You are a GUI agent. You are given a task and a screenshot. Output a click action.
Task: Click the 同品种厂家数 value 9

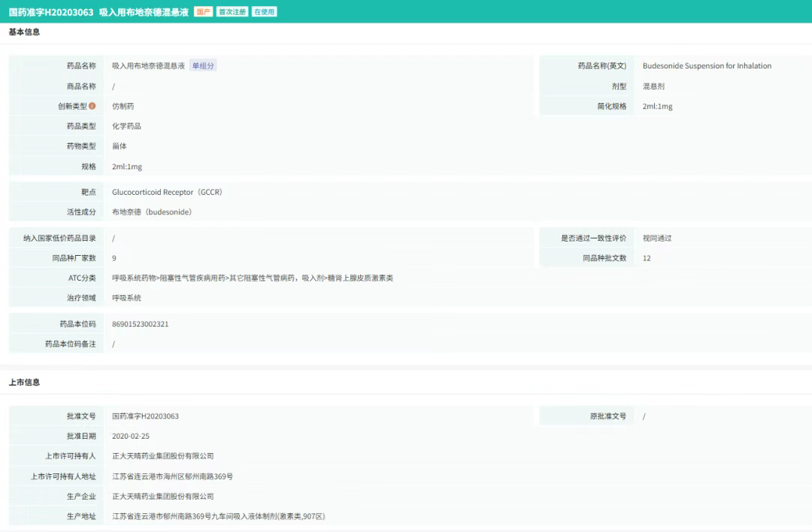pyautogui.click(x=114, y=258)
